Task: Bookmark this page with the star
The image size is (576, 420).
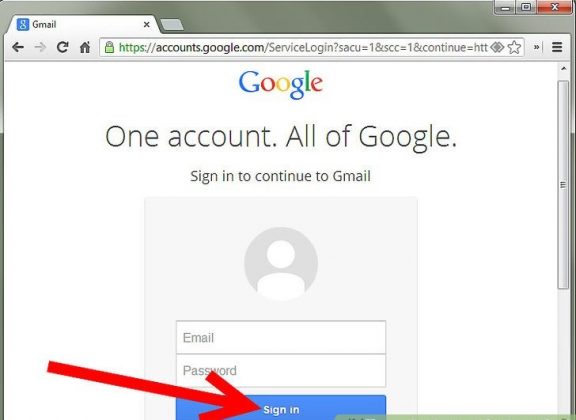Action: click(514, 47)
